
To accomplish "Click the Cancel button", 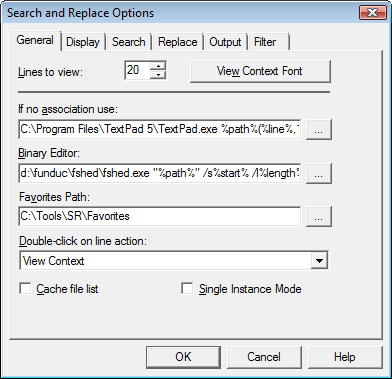I will [264, 357].
